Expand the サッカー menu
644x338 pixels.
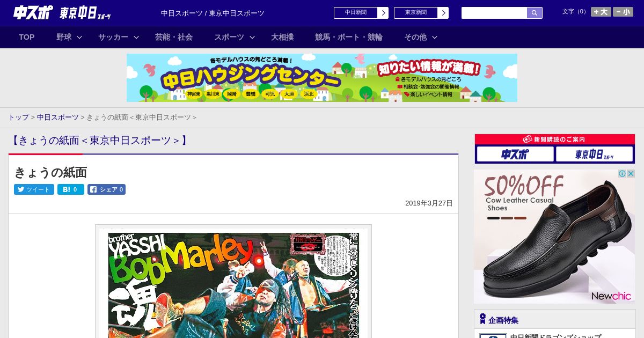(119, 37)
